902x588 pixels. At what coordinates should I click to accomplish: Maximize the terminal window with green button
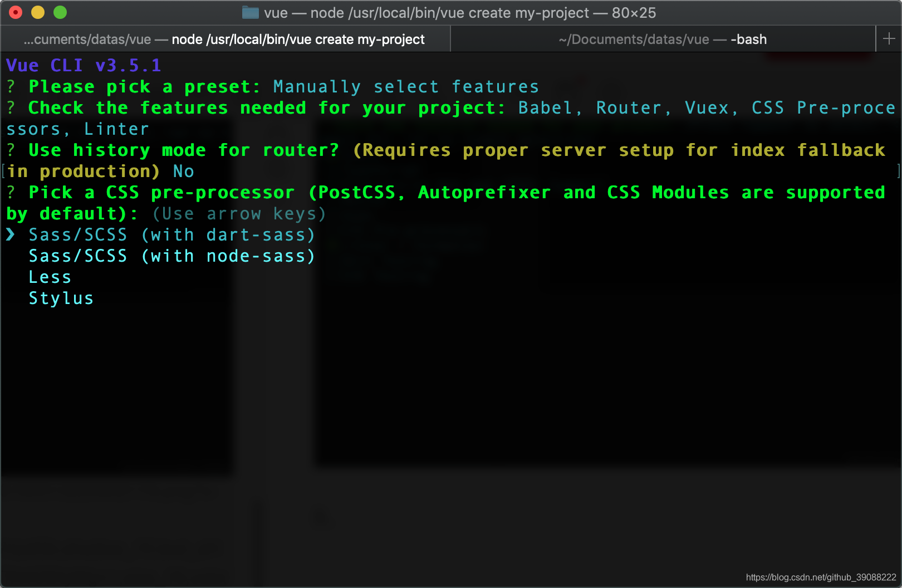coord(60,12)
